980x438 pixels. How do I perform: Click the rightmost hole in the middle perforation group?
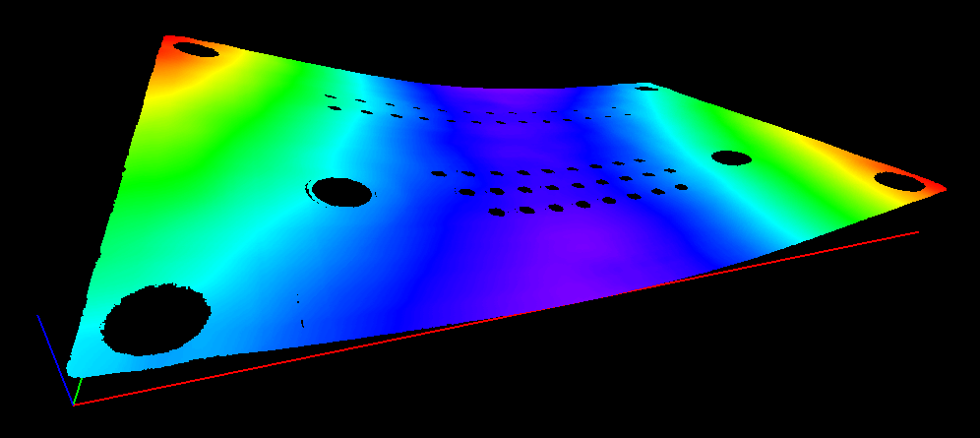pyautogui.click(x=680, y=185)
